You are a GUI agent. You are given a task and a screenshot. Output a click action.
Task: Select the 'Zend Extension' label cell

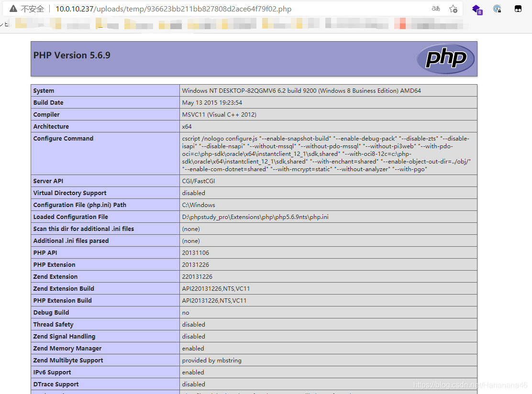pos(105,276)
